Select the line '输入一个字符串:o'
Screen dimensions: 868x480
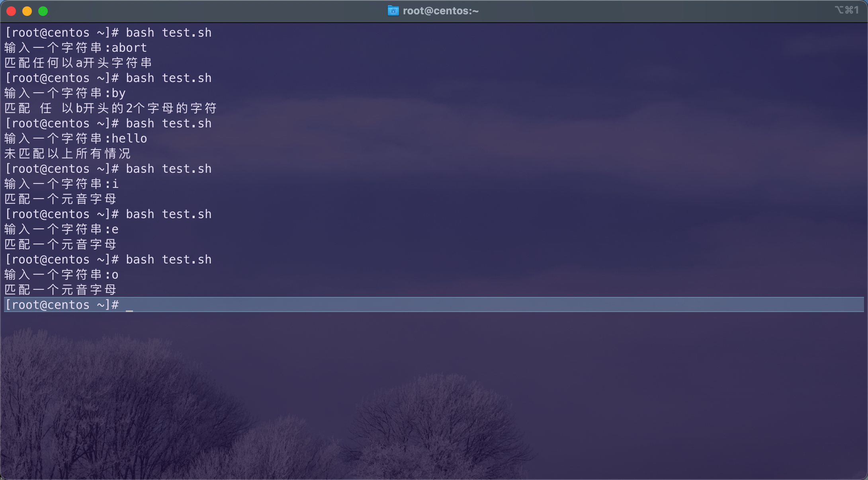click(x=61, y=275)
